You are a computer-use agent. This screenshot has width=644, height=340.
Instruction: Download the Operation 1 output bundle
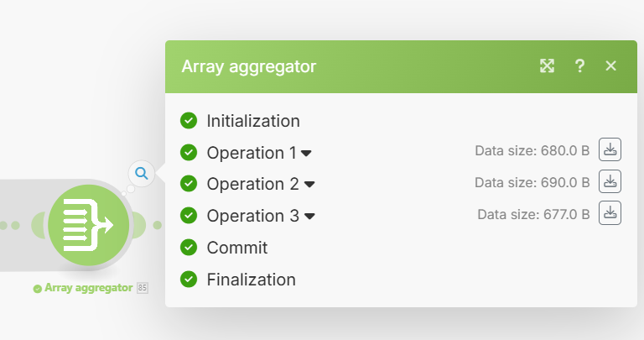(x=610, y=150)
